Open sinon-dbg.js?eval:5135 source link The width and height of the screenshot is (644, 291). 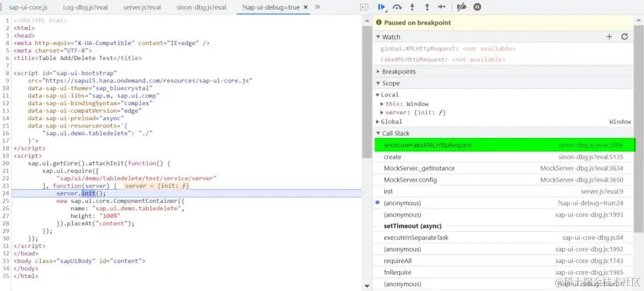[590, 157]
